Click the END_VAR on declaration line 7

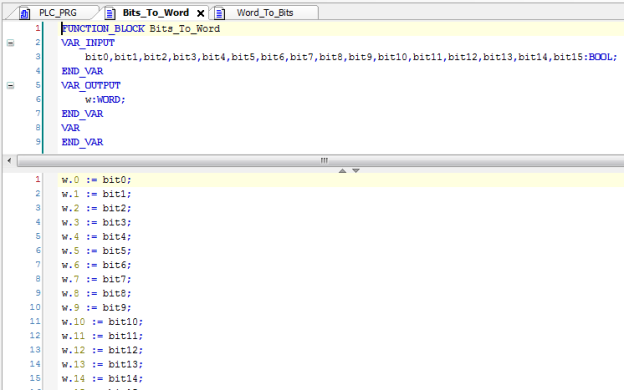tap(83, 114)
